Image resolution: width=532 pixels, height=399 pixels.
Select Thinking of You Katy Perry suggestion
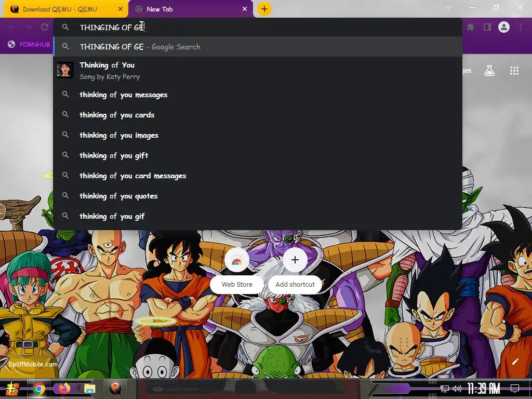click(x=258, y=71)
